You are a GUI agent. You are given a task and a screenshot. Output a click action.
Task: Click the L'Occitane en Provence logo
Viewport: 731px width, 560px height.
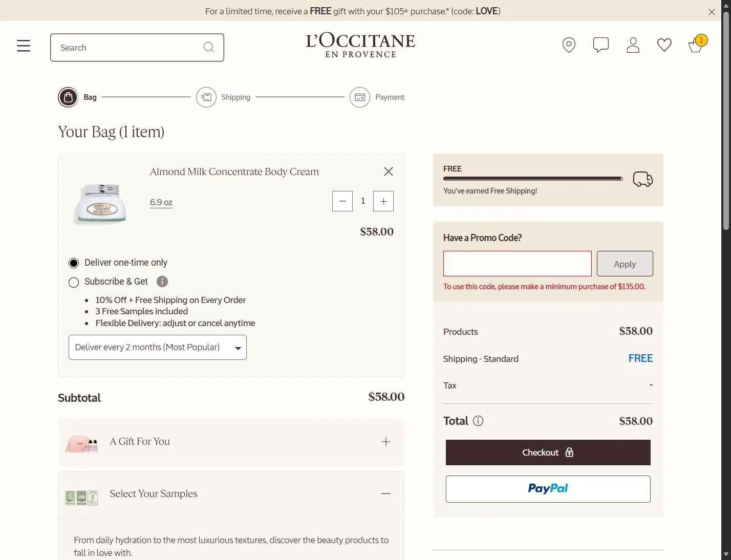(x=361, y=46)
